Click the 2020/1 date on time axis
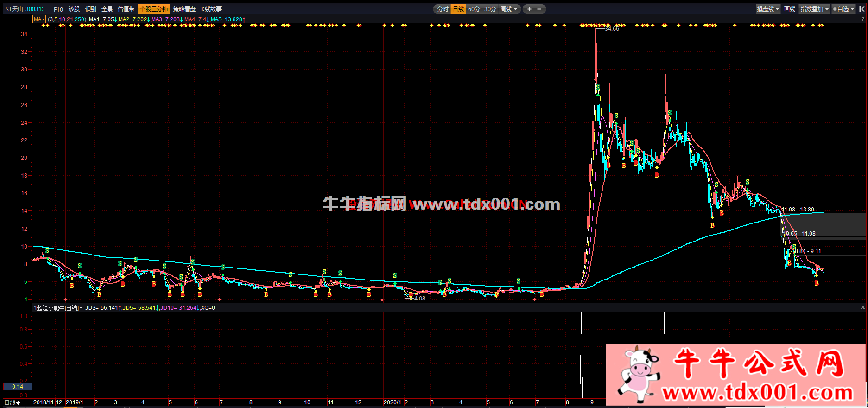This screenshot has width=868, height=408. (392, 402)
